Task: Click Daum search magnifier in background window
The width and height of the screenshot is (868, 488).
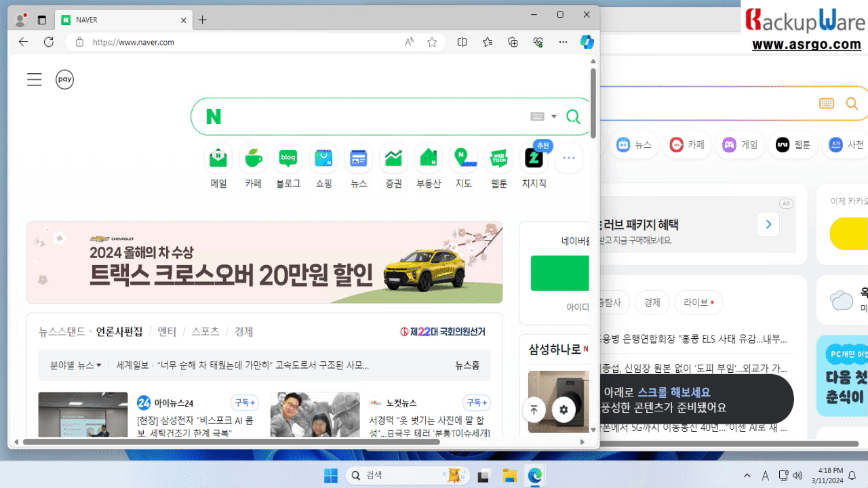Action: [852, 103]
